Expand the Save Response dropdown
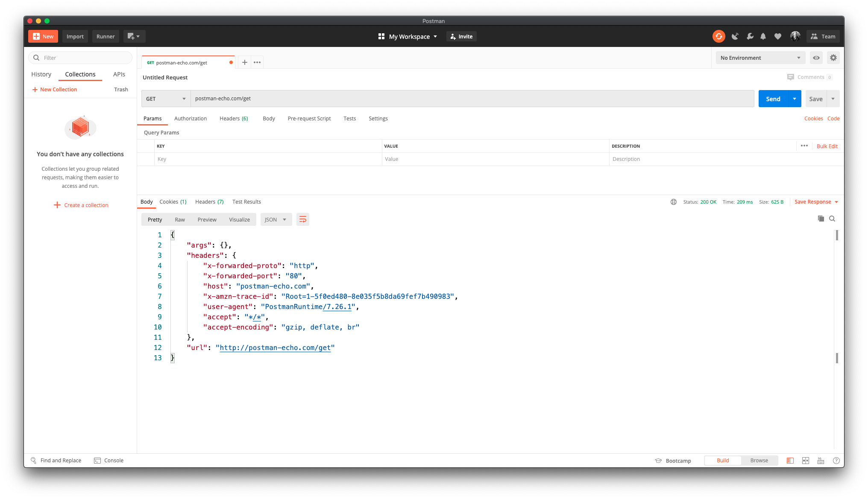 click(x=816, y=202)
